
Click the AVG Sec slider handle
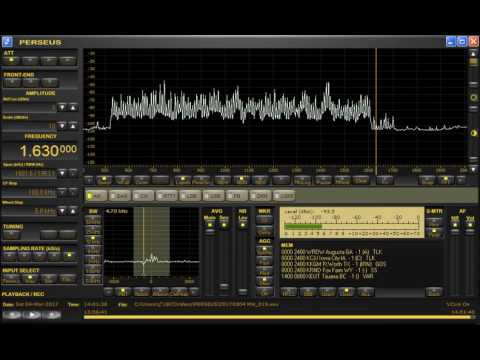(x=224, y=286)
